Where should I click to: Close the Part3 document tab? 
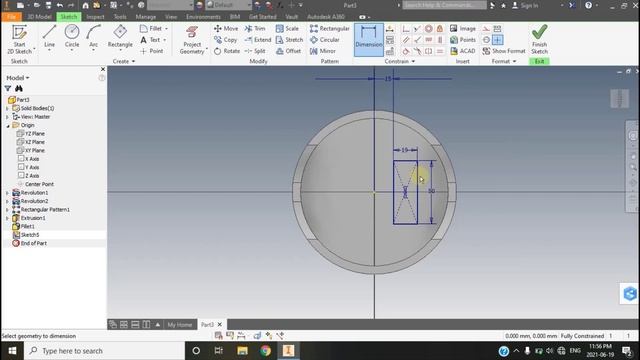pyautogui.click(x=220, y=324)
